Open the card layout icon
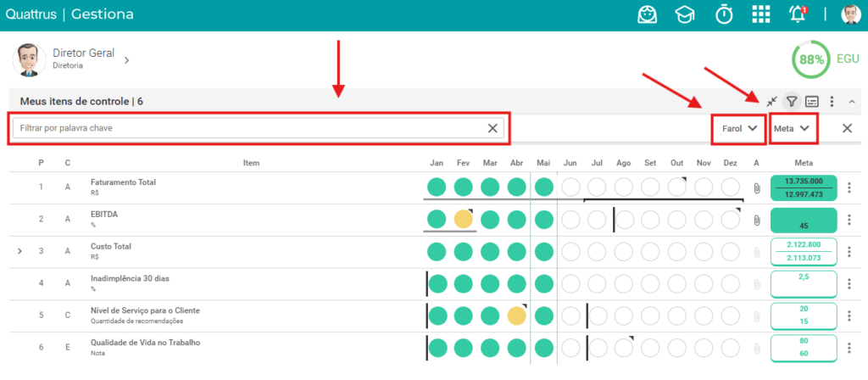Screen dimensions: 868x380 point(811,102)
